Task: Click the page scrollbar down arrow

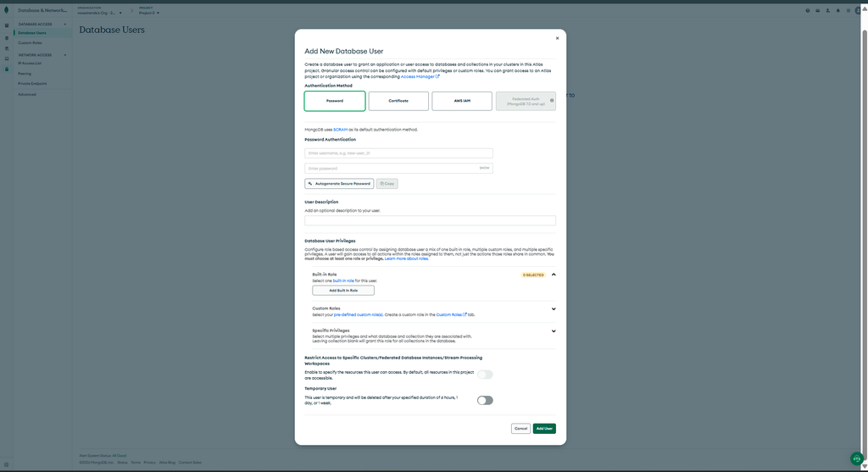Action: (x=864, y=466)
